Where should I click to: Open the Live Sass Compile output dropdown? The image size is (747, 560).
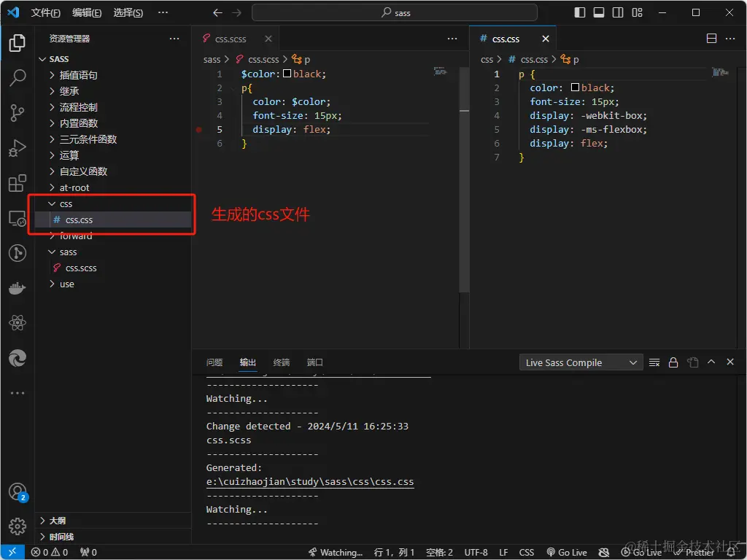[x=581, y=362]
